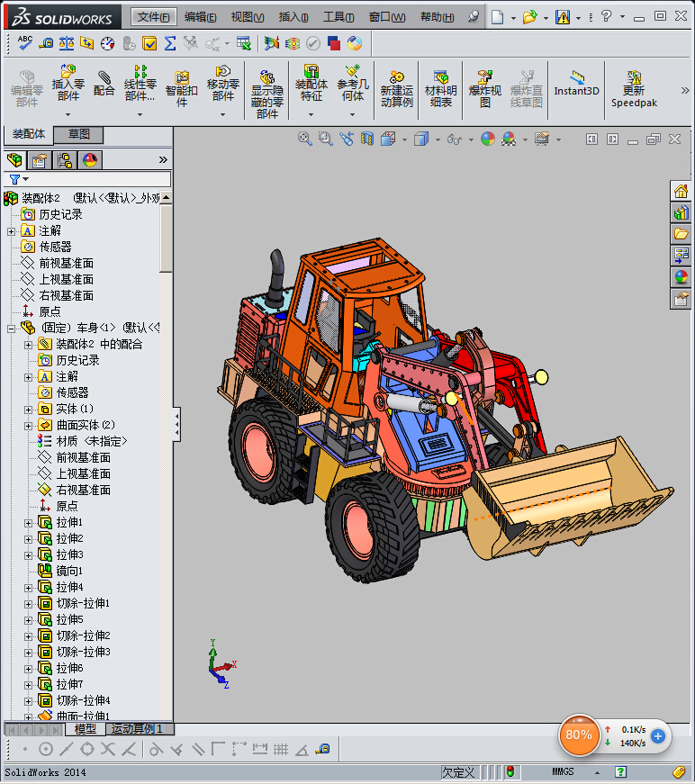Expand the 切除-拉伸1 feature
695x784 pixels.
pos(28,604)
